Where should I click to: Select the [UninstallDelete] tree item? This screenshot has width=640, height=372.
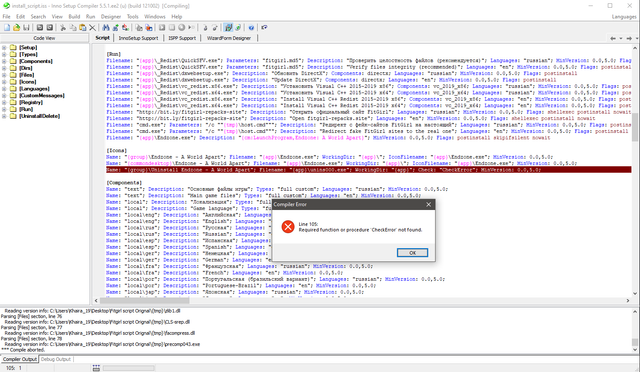40,116
